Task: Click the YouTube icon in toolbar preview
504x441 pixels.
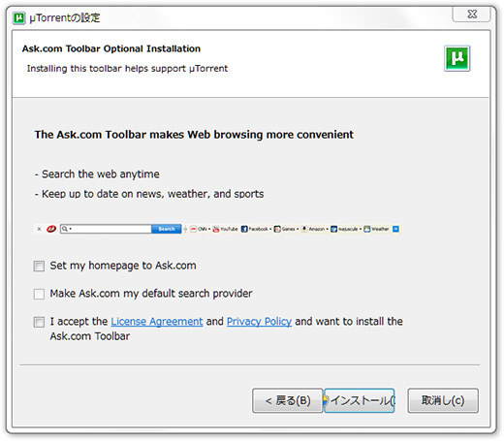Action: click(x=216, y=229)
